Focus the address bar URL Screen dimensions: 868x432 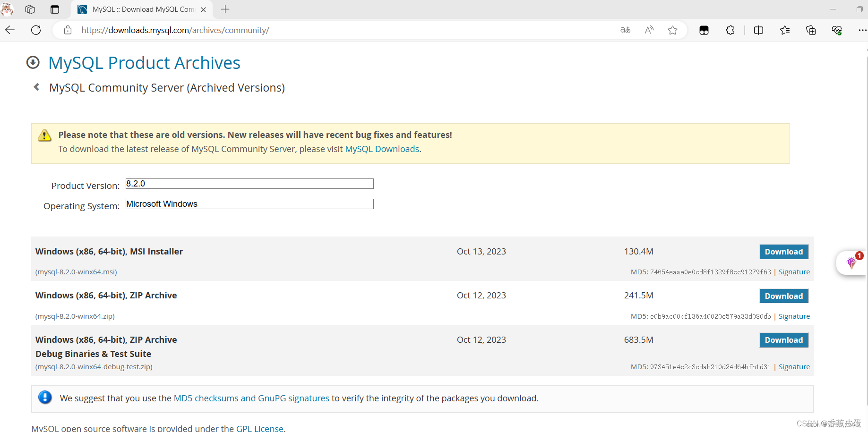175,30
